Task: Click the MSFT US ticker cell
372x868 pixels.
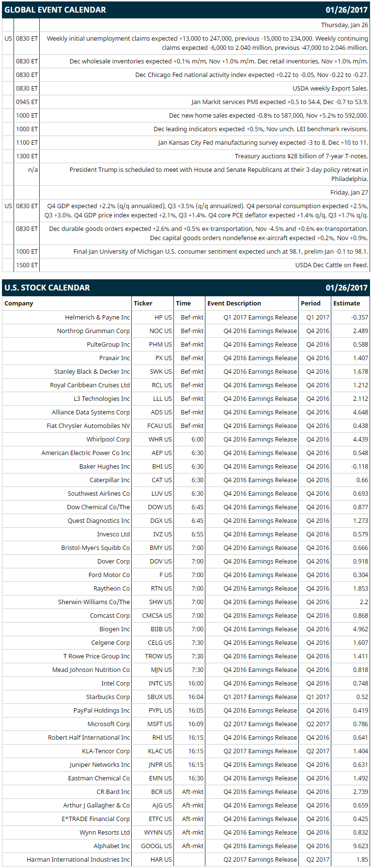Action: 160,724
